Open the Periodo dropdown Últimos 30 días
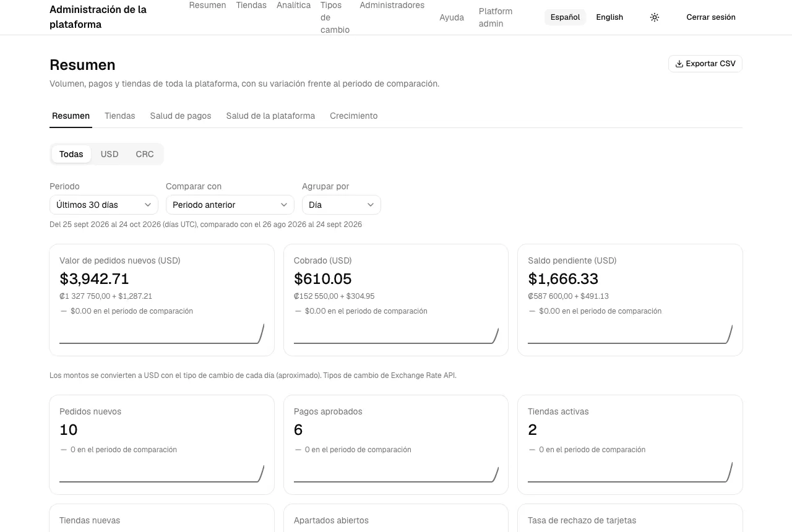792x532 pixels. (x=104, y=205)
